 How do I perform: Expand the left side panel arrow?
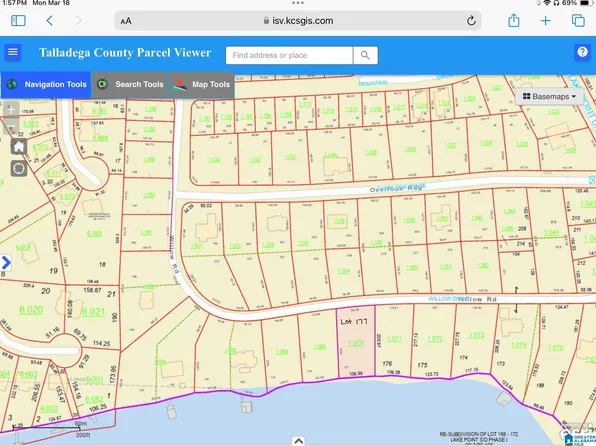(x=6, y=262)
